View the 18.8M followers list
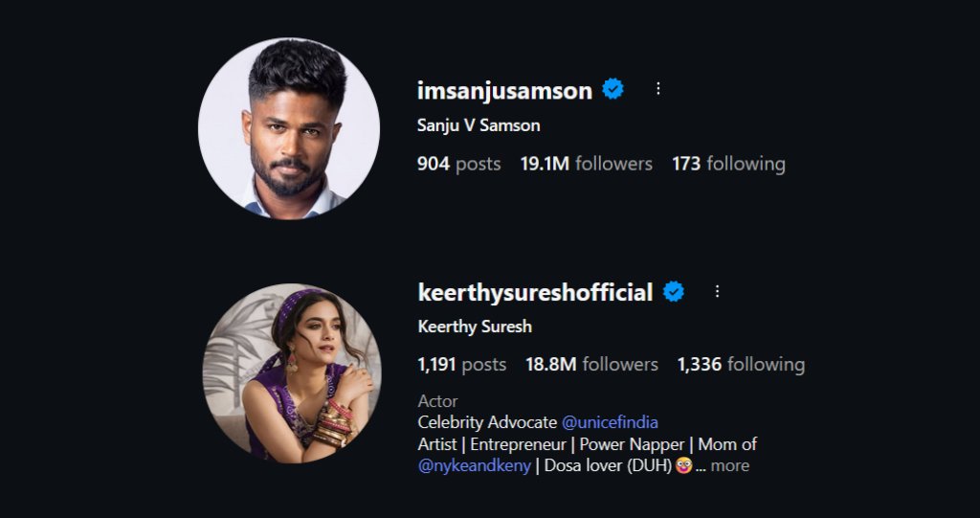Image resolution: width=980 pixels, height=518 pixels. coord(591,365)
